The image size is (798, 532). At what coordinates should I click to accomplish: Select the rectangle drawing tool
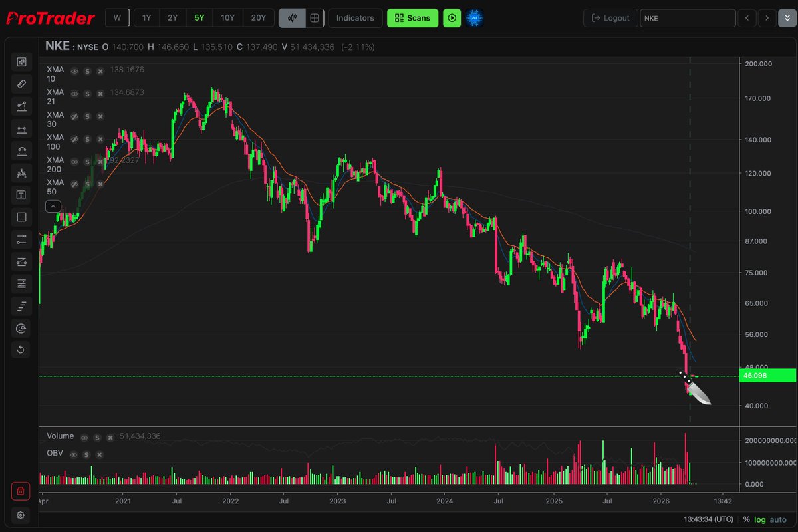pyautogui.click(x=21, y=217)
